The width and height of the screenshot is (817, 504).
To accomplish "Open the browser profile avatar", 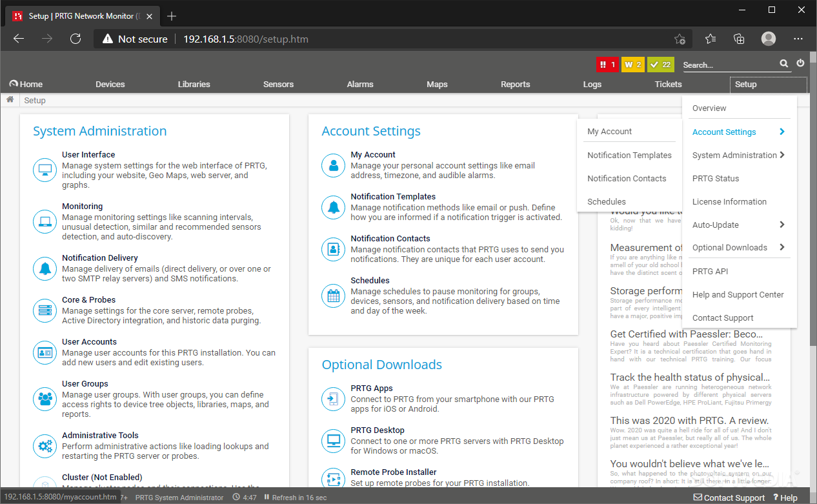I will [768, 39].
